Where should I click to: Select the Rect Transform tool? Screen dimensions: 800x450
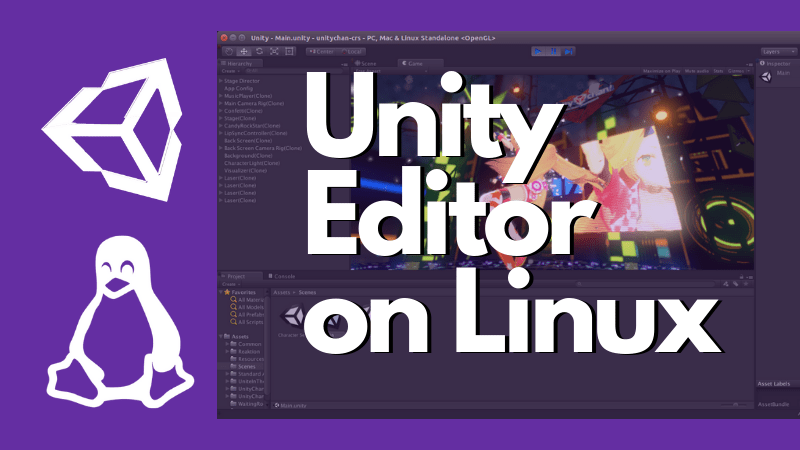click(x=289, y=50)
